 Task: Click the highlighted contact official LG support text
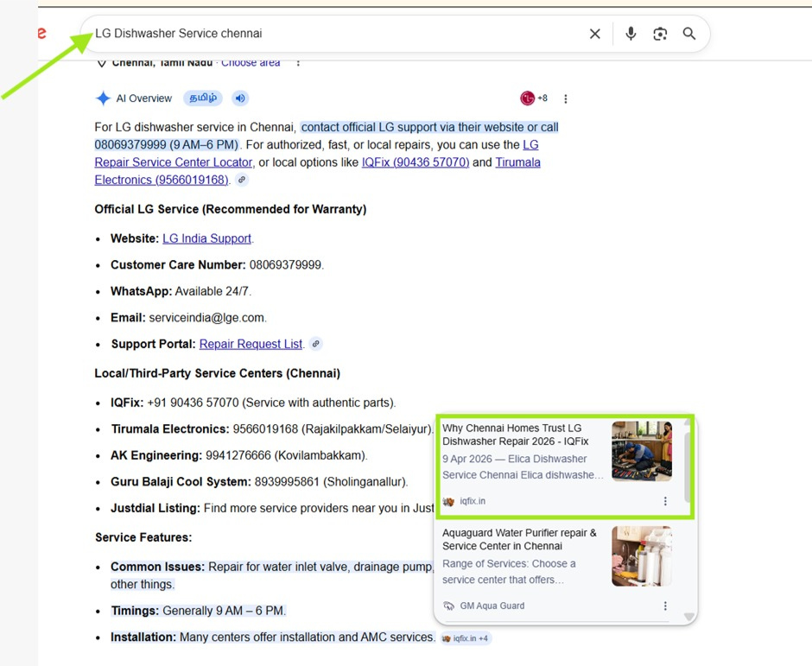(327, 136)
